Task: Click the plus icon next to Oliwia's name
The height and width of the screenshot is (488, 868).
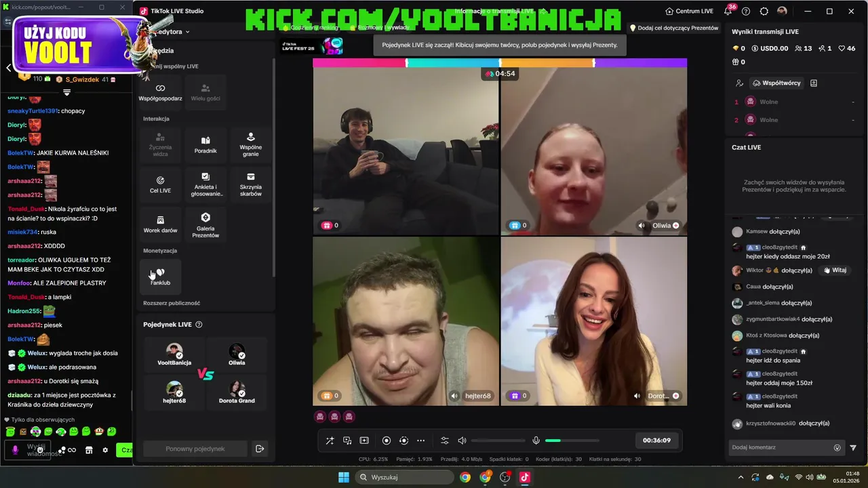Action: (x=675, y=226)
